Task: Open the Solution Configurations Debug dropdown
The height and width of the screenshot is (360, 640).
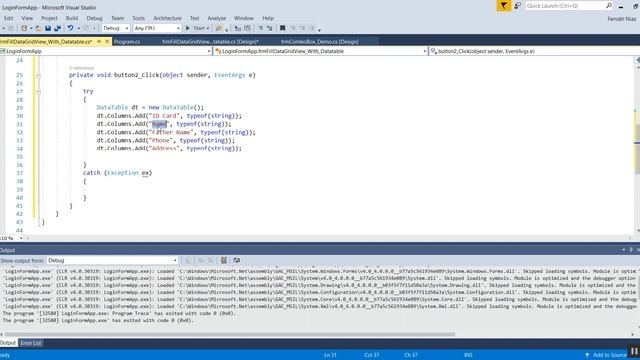Action: [x=116, y=28]
